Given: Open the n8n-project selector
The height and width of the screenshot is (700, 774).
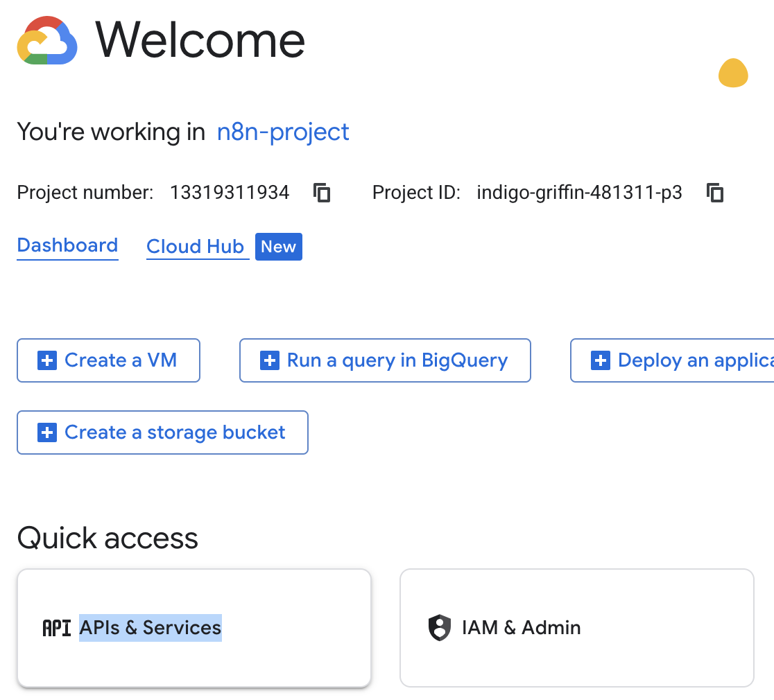Looking at the screenshot, I should click(x=283, y=132).
